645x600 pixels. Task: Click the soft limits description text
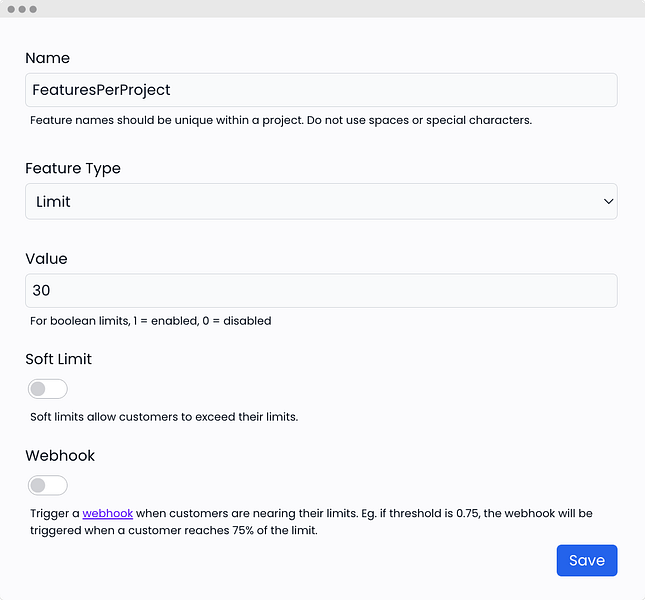(x=164, y=416)
